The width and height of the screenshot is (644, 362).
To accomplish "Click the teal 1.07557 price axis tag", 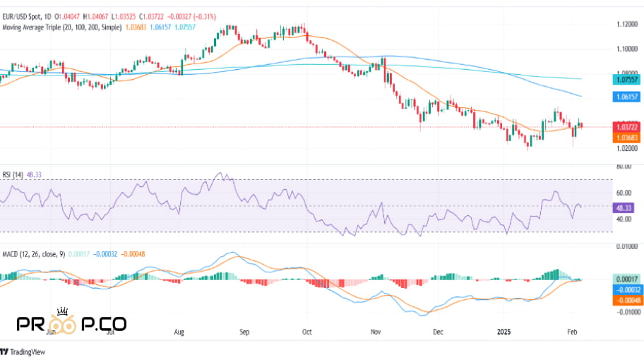I will point(626,80).
